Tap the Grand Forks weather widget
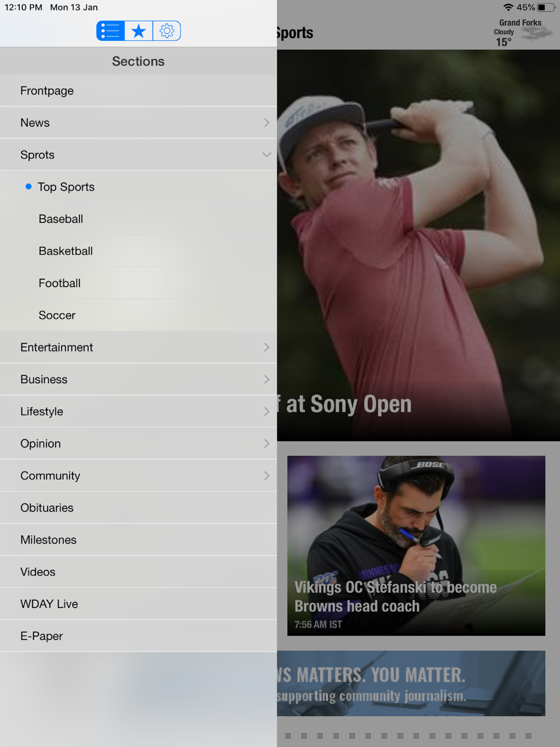 coord(522,33)
